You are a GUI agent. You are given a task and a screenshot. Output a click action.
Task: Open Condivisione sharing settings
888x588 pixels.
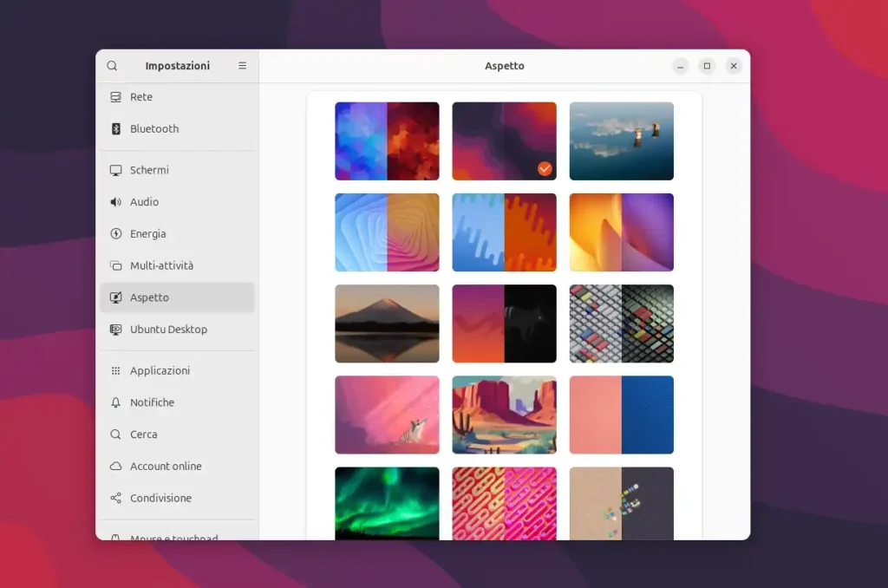[x=160, y=498]
